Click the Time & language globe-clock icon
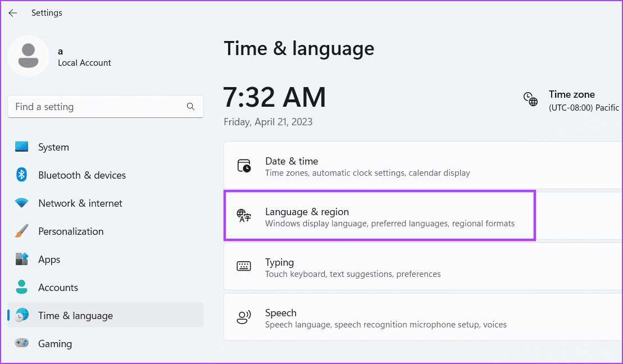The image size is (623, 364). pos(21,315)
